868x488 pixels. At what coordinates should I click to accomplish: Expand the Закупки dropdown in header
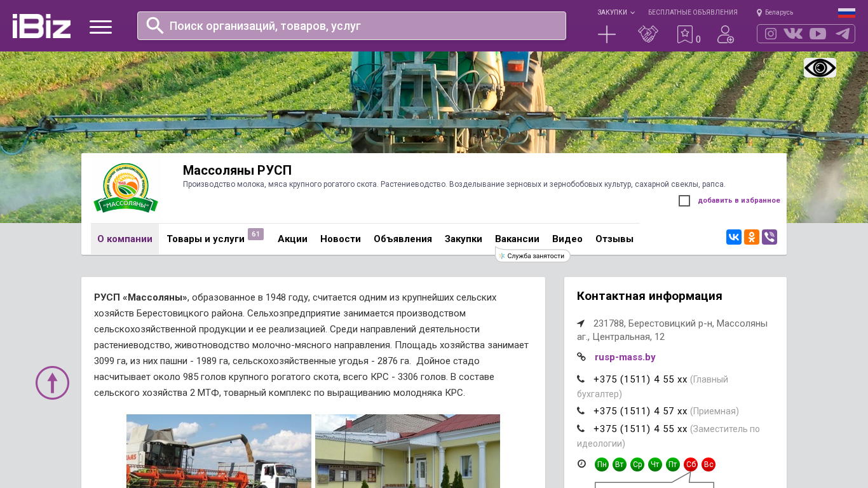point(616,12)
